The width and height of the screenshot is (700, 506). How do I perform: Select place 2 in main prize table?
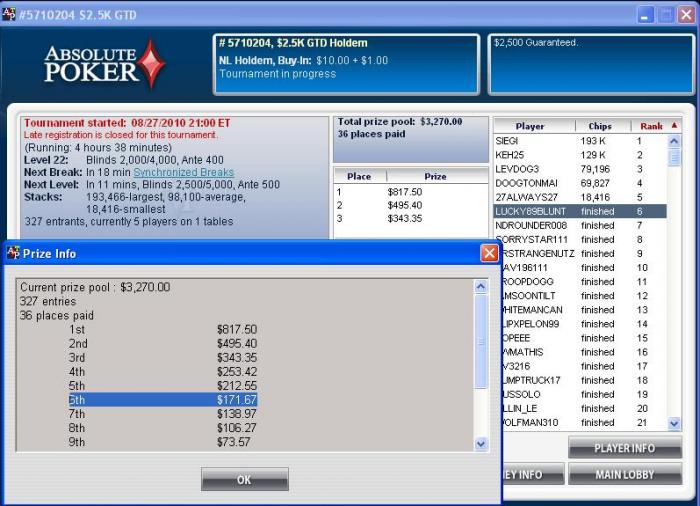coord(411,205)
